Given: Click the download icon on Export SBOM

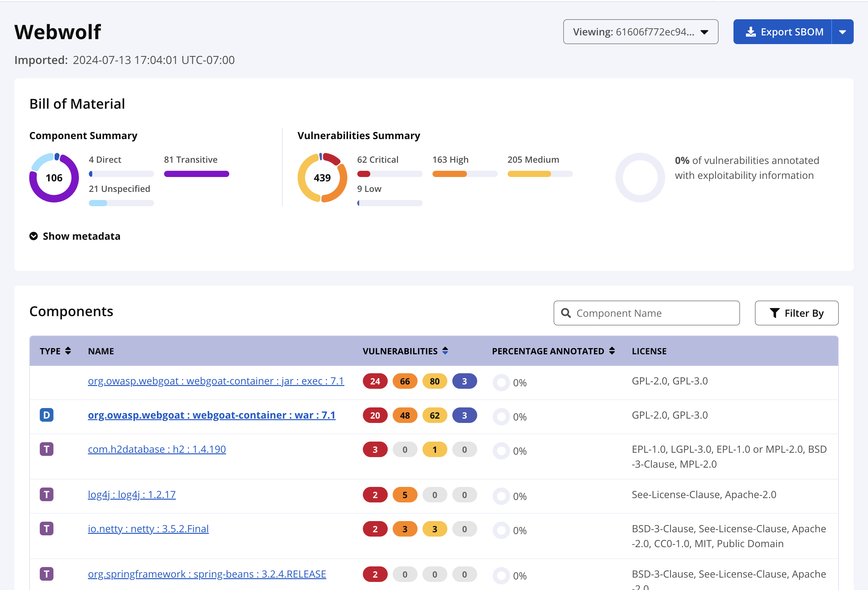Looking at the screenshot, I should coord(751,32).
